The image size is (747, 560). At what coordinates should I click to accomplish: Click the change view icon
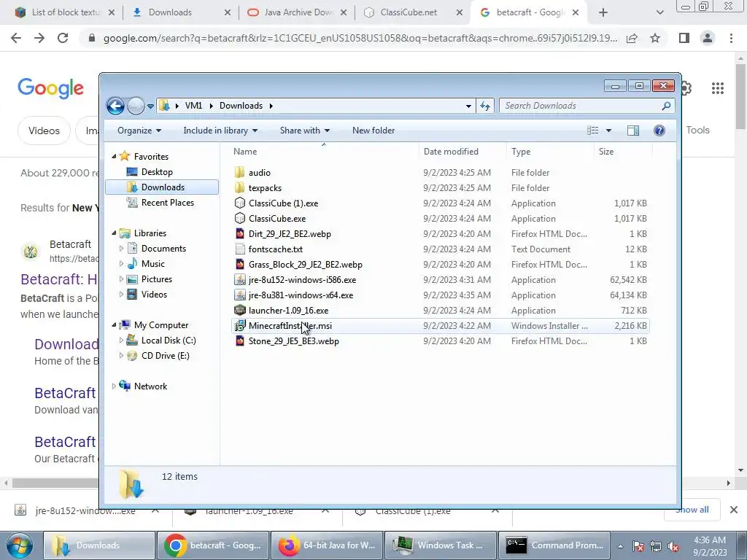coord(592,131)
